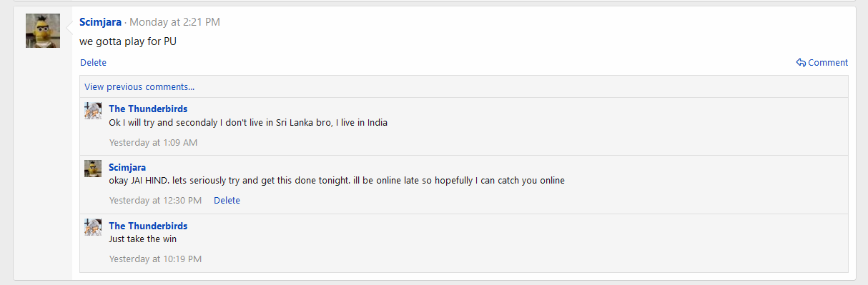Image resolution: width=868 pixels, height=285 pixels.
Task: Open The Thunderbirds name on the last comment
Action: (x=148, y=226)
